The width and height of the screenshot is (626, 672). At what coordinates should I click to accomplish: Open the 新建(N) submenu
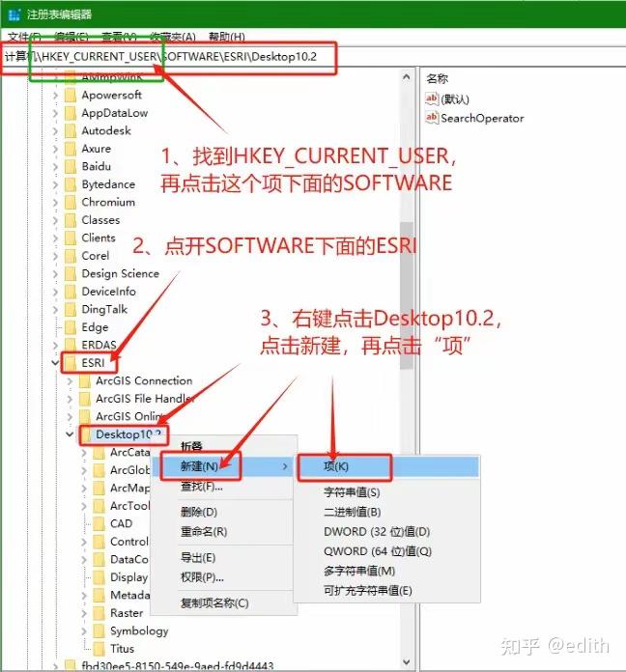pos(225,466)
